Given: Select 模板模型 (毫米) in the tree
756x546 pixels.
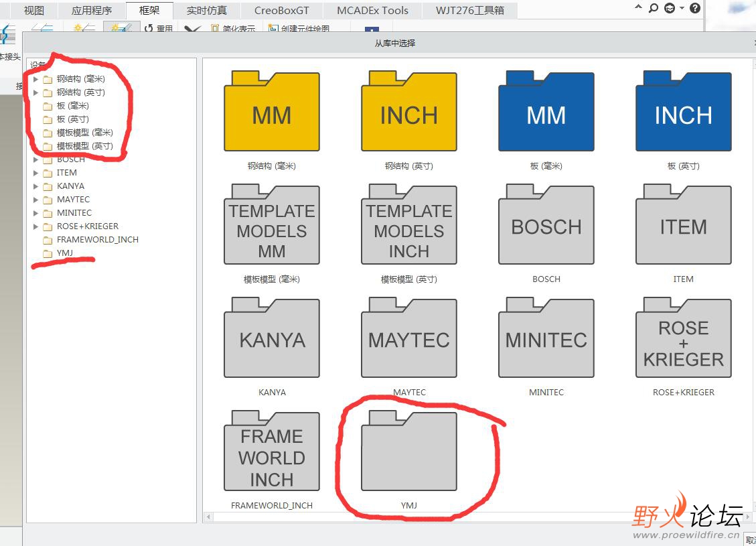Looking at the screenshot, I should [x=85, y=133].
